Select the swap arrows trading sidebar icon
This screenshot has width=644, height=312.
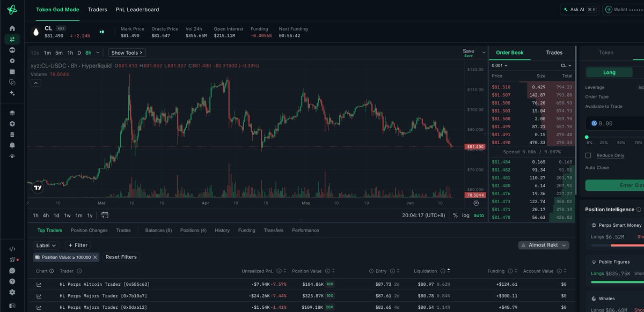[x=12, y=39]
